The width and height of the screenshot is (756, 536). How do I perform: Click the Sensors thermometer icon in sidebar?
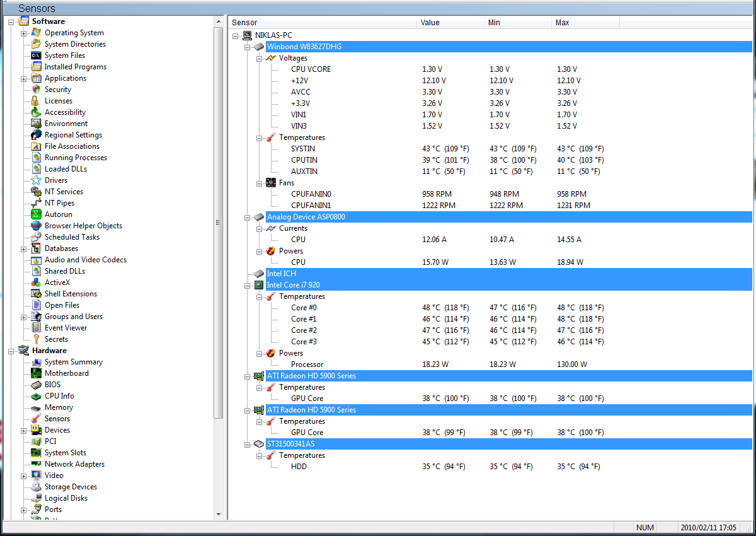click(37, 419)
